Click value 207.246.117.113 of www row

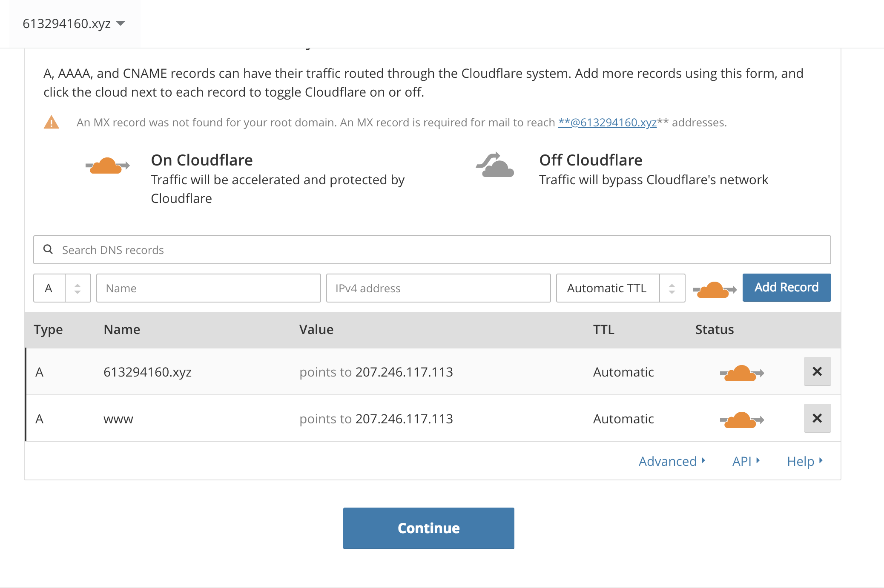click(x=404, y=419)
